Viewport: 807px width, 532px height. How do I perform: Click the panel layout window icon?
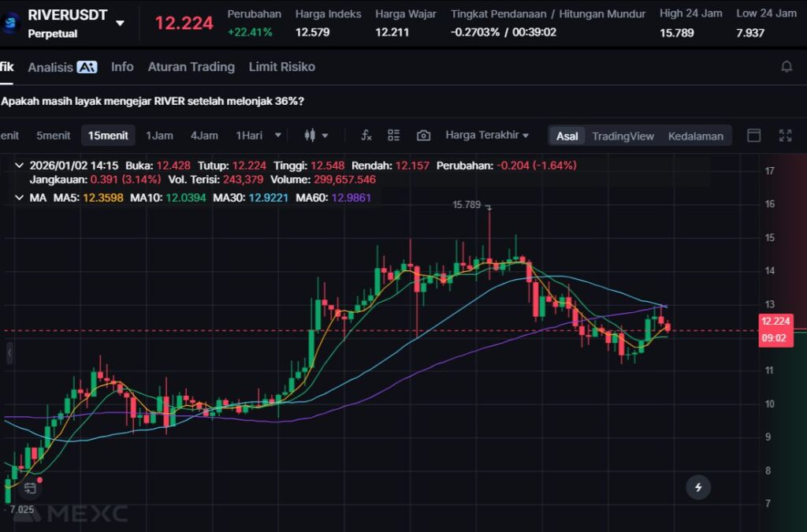pyautogui.click(x=753, y=136)
